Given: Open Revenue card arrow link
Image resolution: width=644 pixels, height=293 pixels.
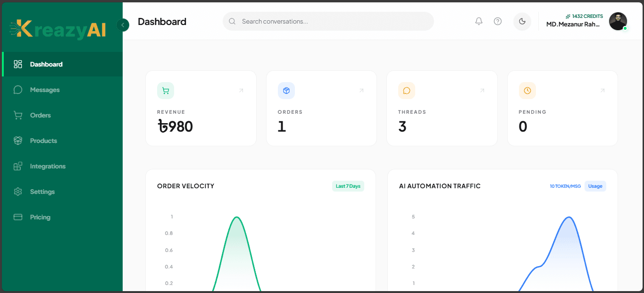Looking at the screenshot, I should [241, 91].
